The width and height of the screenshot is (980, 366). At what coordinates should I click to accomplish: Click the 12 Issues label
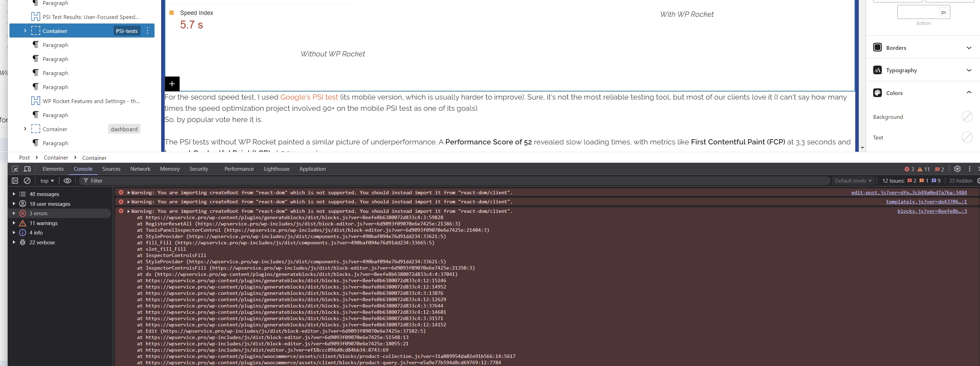click(x=893, y=181)
